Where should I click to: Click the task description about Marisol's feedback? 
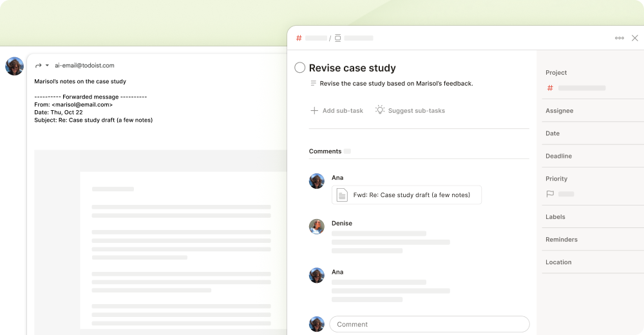[396, 84]
